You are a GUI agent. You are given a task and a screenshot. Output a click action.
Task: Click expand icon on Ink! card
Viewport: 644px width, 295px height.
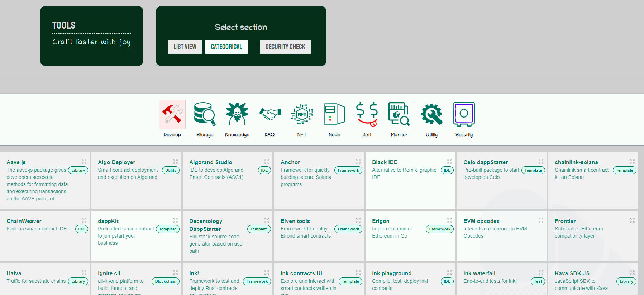[x=267, y=273]
